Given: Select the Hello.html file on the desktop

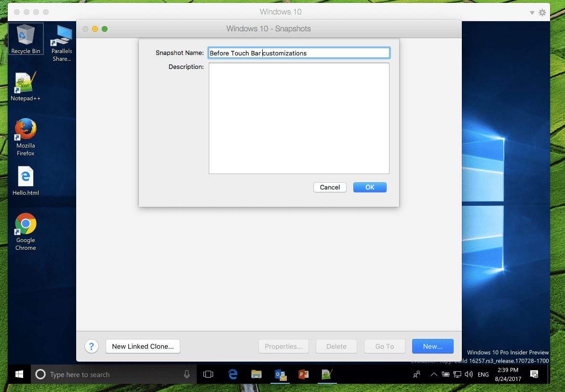Looking at the screenshot, I should click(26, 181).
